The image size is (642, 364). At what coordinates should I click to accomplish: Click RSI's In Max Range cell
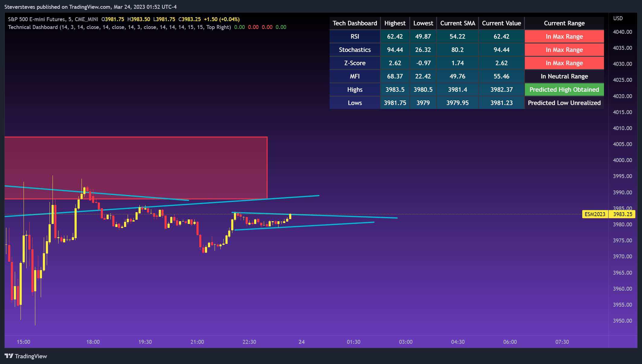[x=564, y=37]
